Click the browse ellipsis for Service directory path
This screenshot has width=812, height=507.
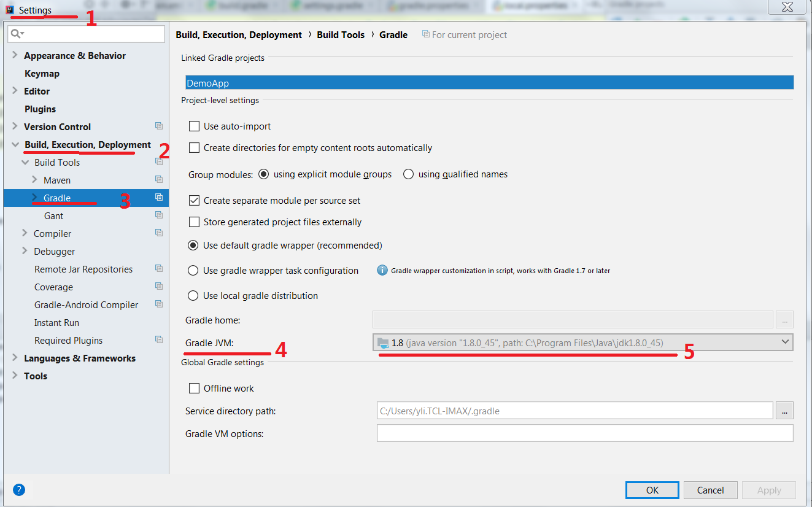[784, 411]
